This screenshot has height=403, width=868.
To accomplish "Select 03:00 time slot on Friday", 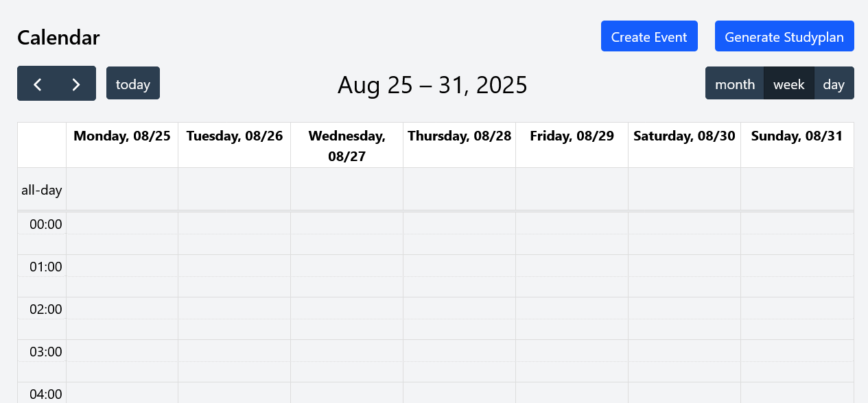I will tap(572, 350).
